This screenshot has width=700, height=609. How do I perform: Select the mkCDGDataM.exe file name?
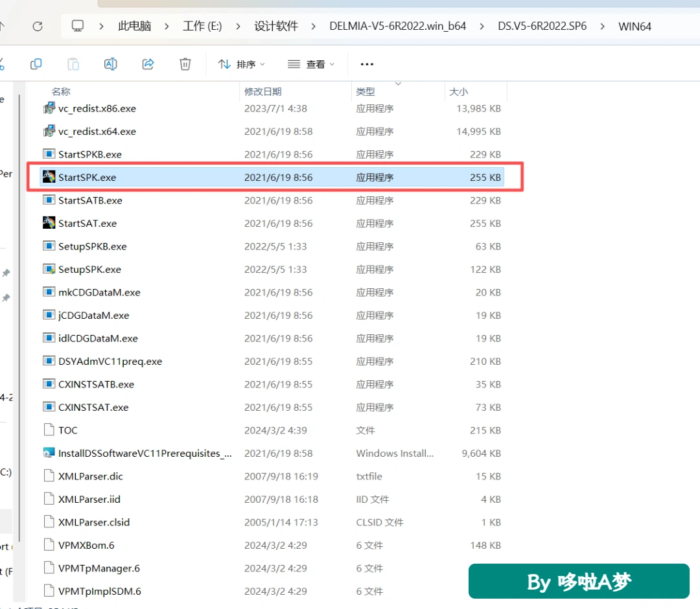[x=99, y=293]
